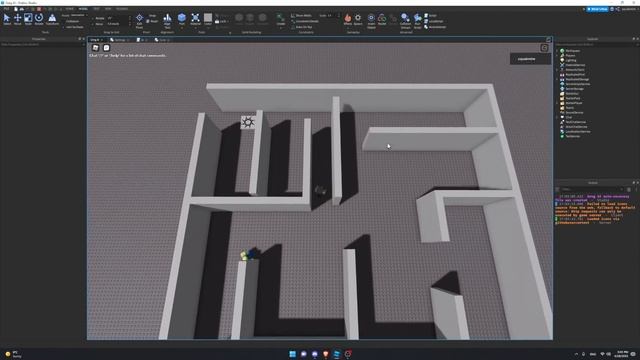Click the Model icon in the ribbon
The image size is (640, 360).
382,19
